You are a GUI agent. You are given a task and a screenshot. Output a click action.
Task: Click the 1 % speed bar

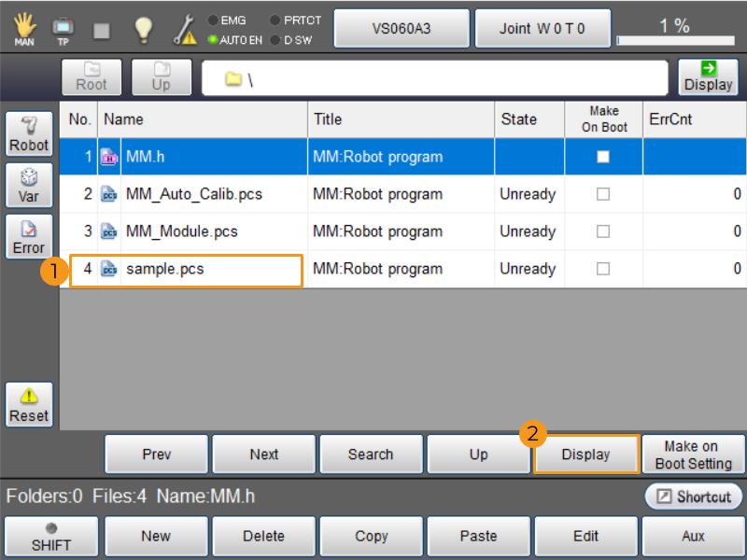tap(675, 41)
